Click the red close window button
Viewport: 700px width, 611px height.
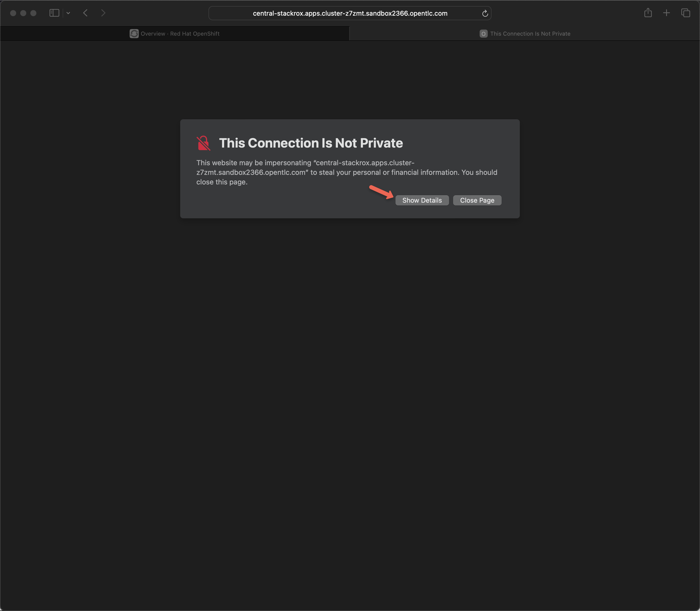(13, 13)
